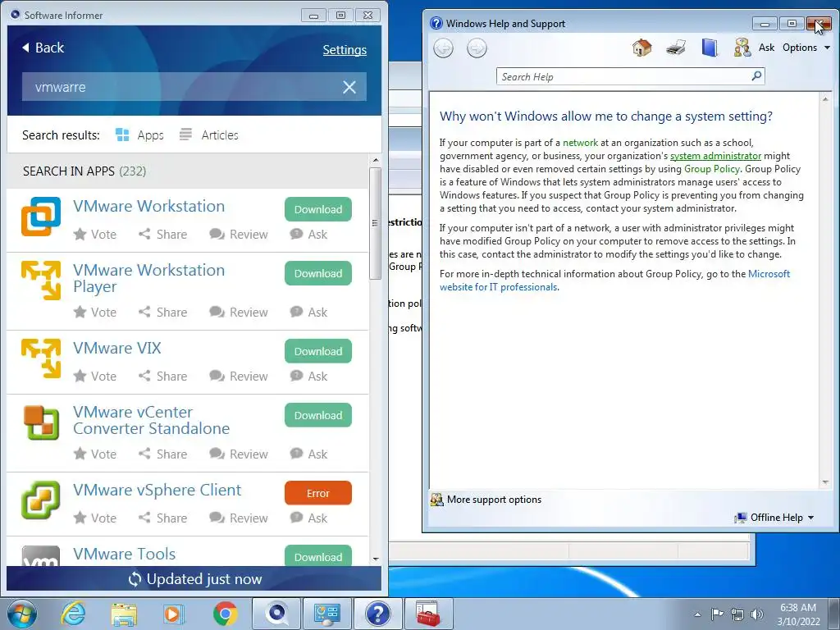Image resolution: width=840 pixels, height=630 pixels.
Task: Download VMware Tools
Action: tap(318, 556)
